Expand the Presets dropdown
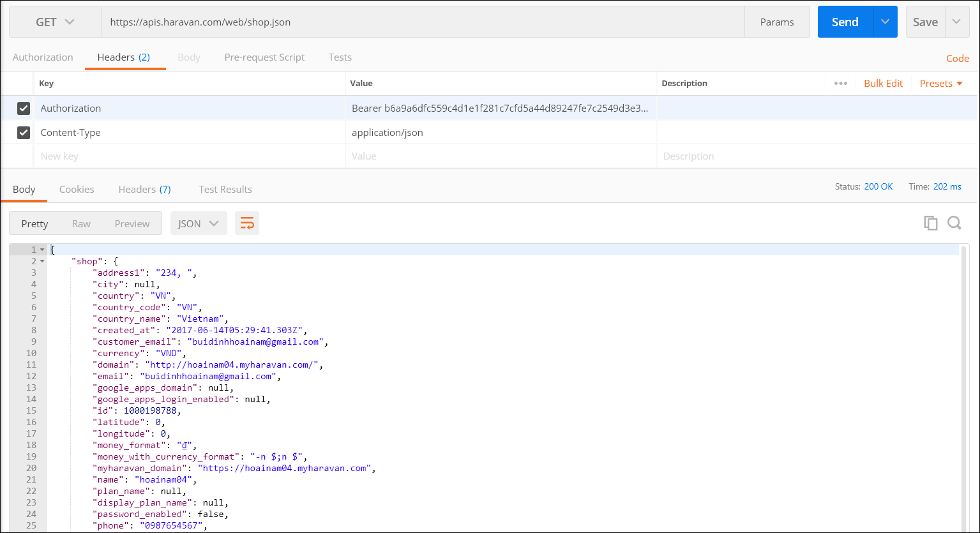Screen dimensions: 980x533 pos(941,84)
